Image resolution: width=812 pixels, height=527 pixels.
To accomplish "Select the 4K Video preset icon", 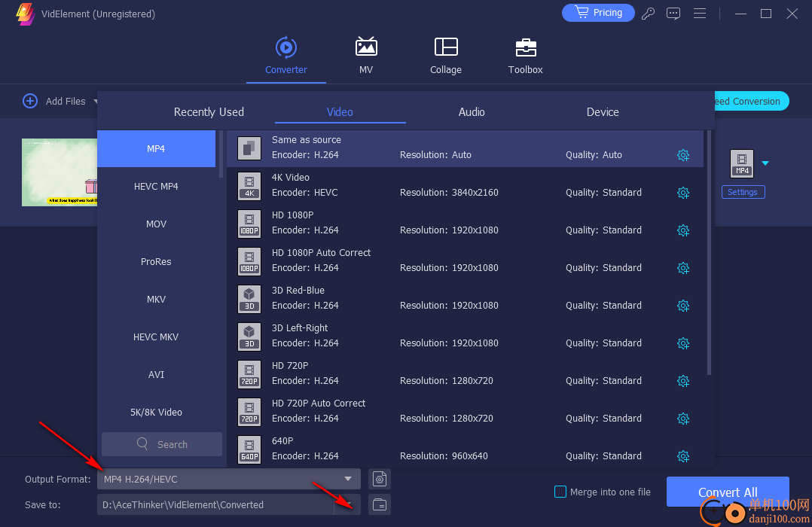I will pos(249,186).
